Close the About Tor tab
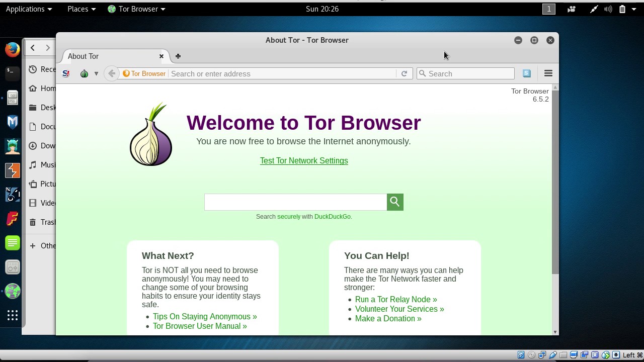This screenshot has height=362, width=644. pyautogui.click(x=162, y=56)
